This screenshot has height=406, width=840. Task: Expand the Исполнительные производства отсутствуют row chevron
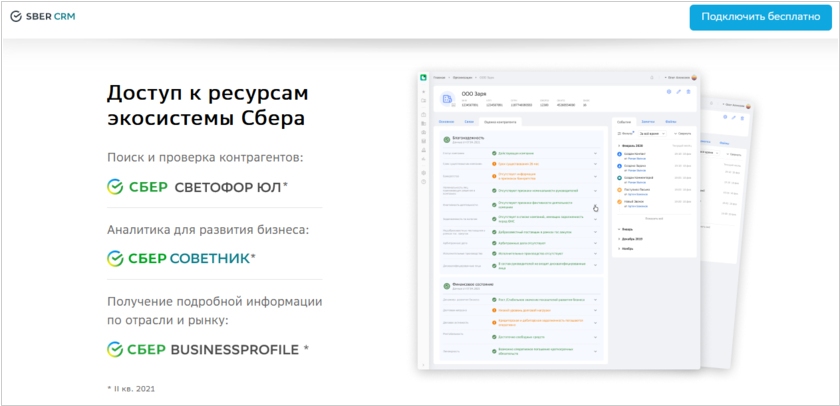[596, 253]
